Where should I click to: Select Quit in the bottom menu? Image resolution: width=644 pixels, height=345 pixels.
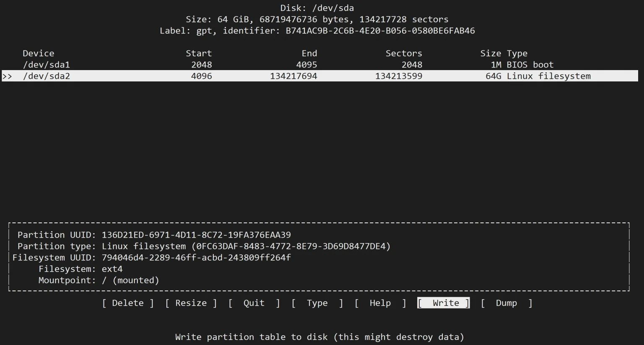coord(254,303)
